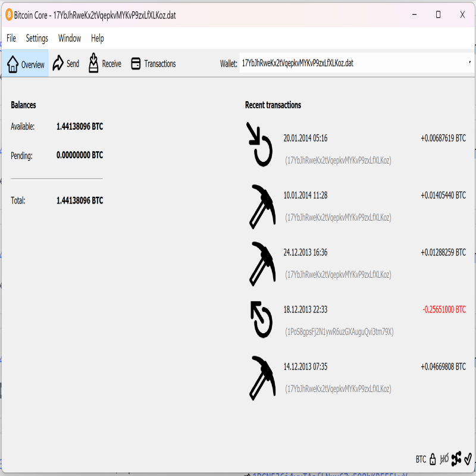Click the received icon for 20.01.2014 transaction
The width and height of the screenshot is (476, 476).
tap(259, 144)
